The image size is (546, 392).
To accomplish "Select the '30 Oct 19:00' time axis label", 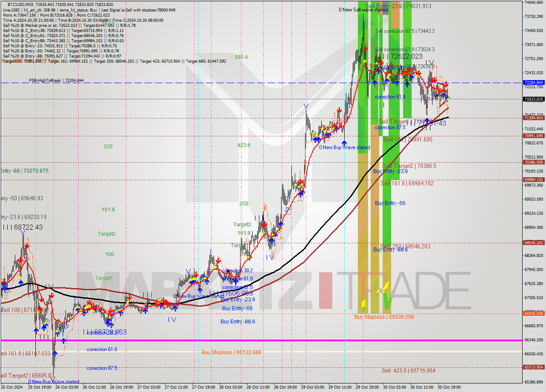I will point(449,388).
